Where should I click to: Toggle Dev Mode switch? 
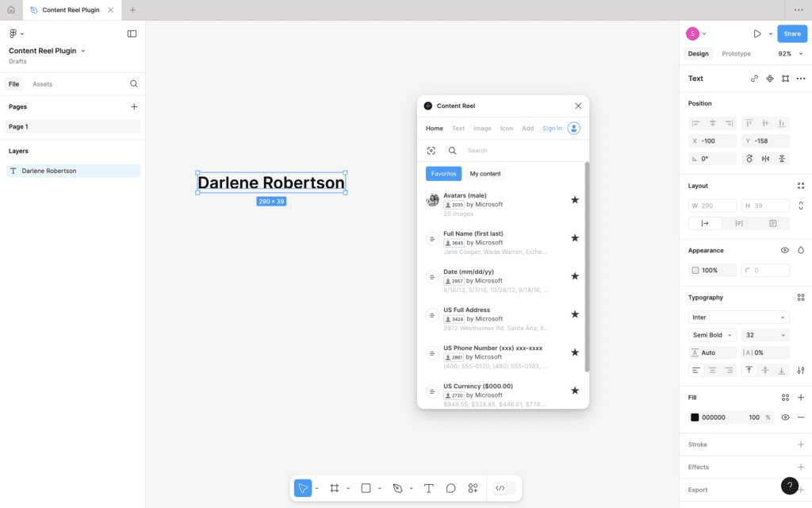(504, 488)
